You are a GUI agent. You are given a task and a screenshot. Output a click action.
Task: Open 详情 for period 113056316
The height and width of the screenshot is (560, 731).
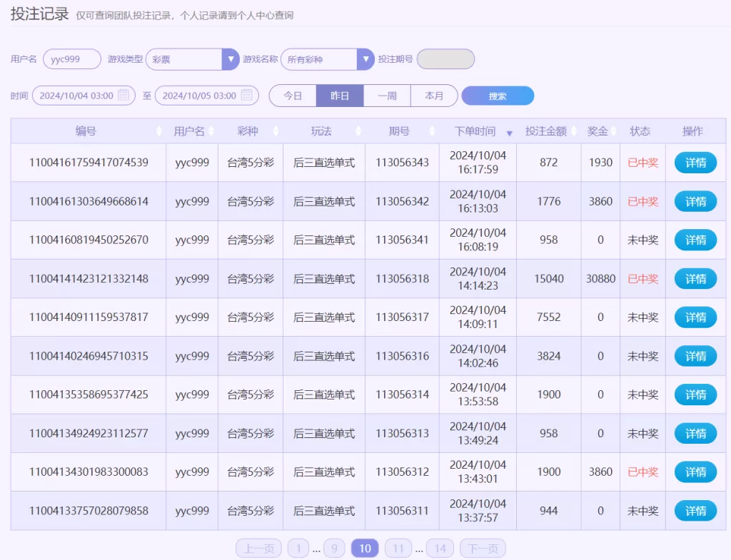[x=695, y=356]
